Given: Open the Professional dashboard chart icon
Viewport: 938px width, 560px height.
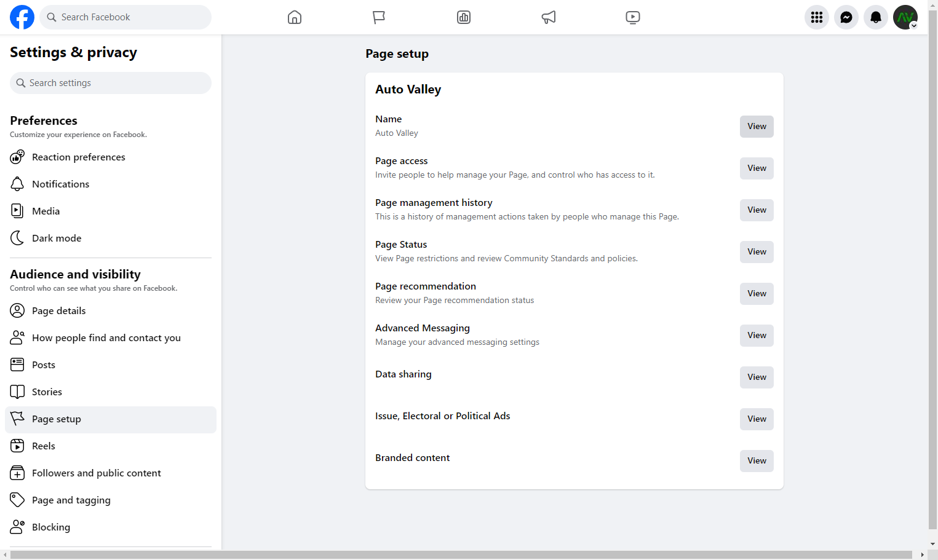Looking at the screenshot, I should point(464,17).
